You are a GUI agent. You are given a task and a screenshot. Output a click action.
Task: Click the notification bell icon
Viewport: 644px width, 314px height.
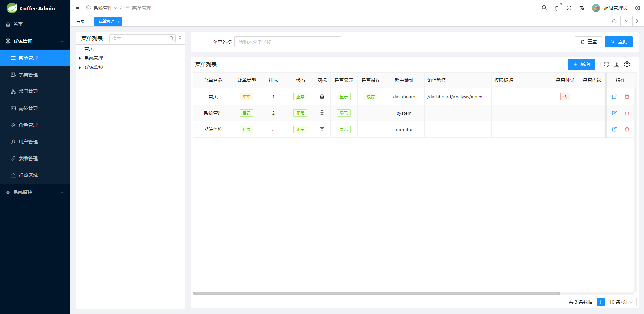pyautogui.click(x=557, y=8)
